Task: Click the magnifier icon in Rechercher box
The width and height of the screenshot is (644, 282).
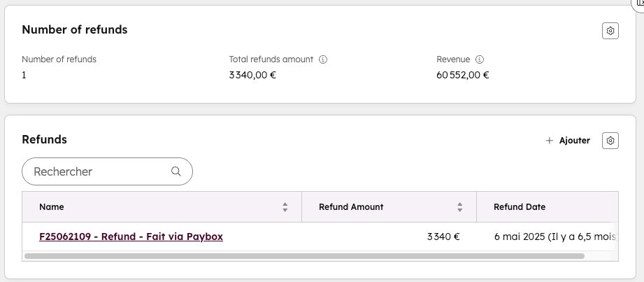Action: (x=176, y=171)
